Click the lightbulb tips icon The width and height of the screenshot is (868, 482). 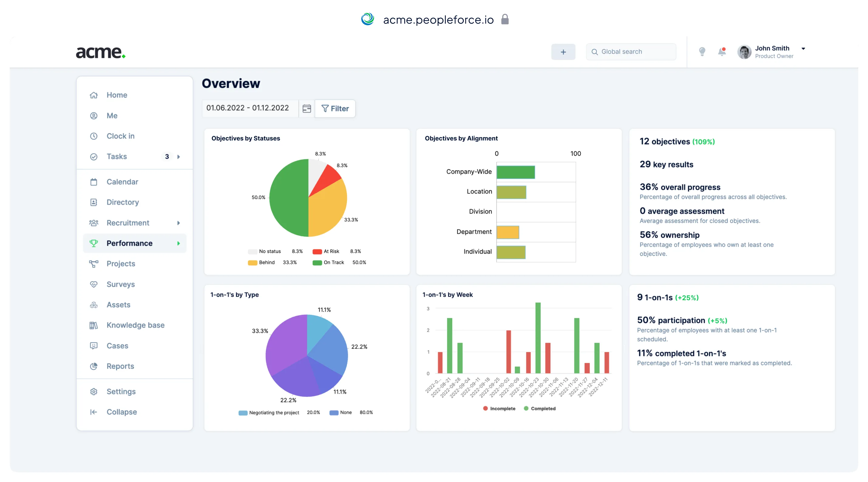coord(702,52)
